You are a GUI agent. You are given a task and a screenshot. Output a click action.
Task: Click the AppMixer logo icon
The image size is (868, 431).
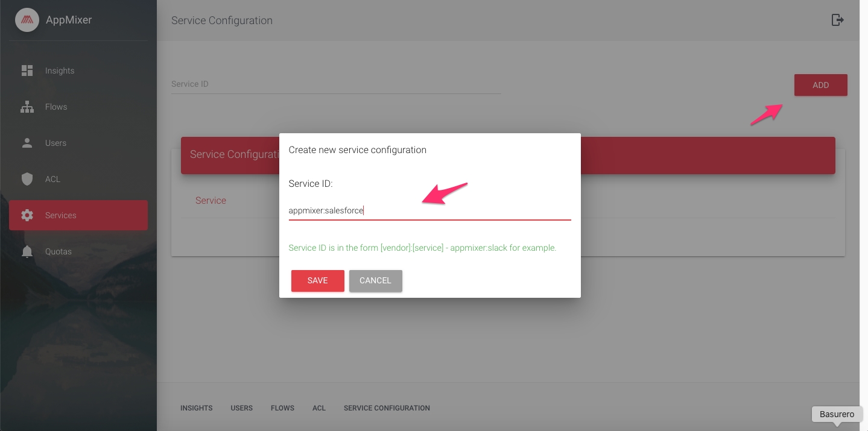pyautogui.click(x=27, y=20)
